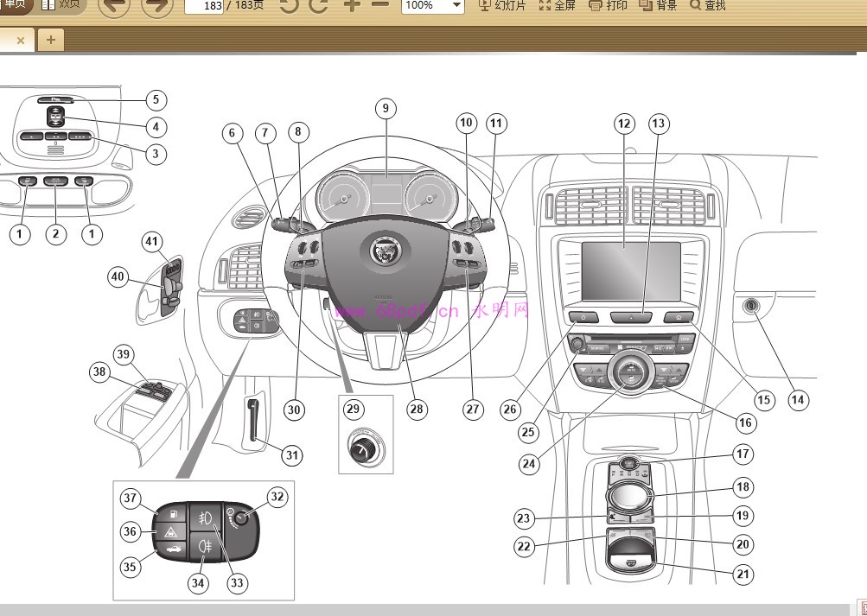The width and height of the screenshot is (867, 616).
Task: Click the page number field showing 183
Action: click(204, 6)
